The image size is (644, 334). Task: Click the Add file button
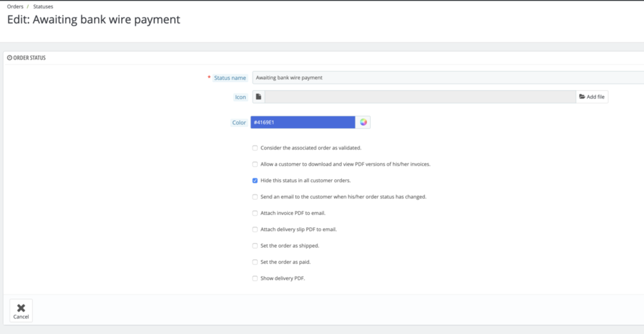click(x=592, y=97)
